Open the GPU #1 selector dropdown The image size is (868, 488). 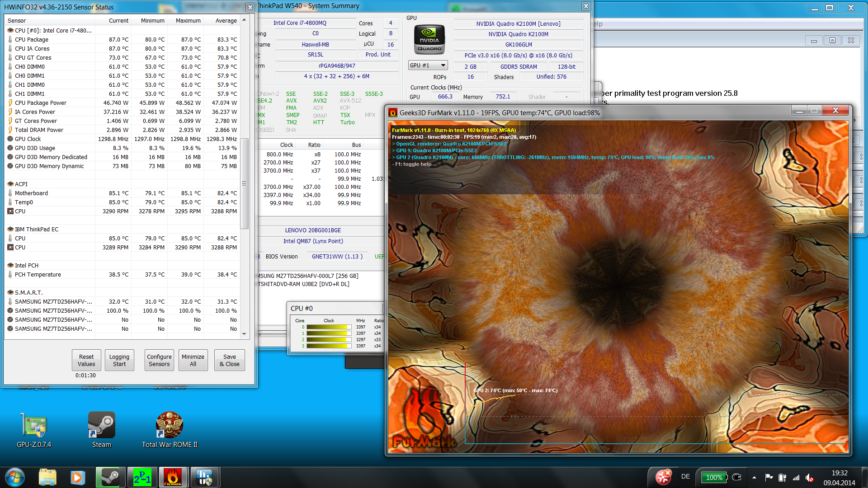pyautogui.click(x=428, y=66)
